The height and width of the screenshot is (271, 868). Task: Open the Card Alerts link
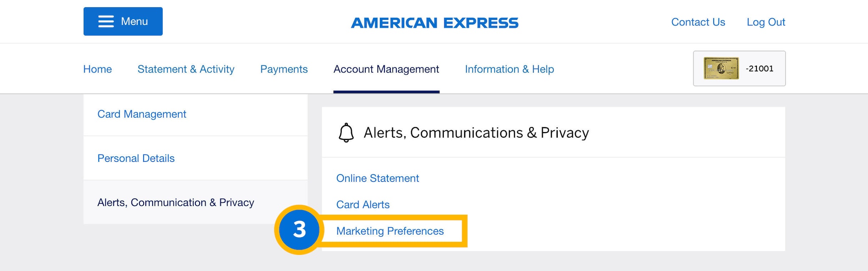tap(363, 205)
